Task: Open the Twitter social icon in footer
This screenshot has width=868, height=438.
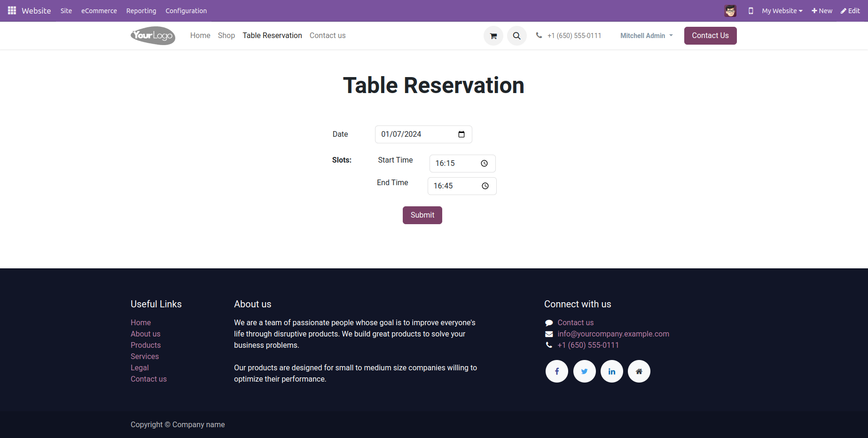Action: [584, 371]
